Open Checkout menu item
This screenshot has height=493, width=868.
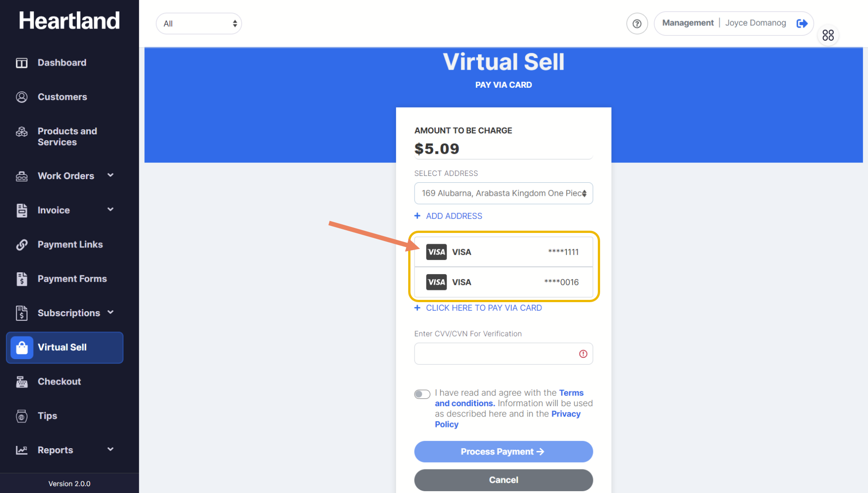point(59,382)
